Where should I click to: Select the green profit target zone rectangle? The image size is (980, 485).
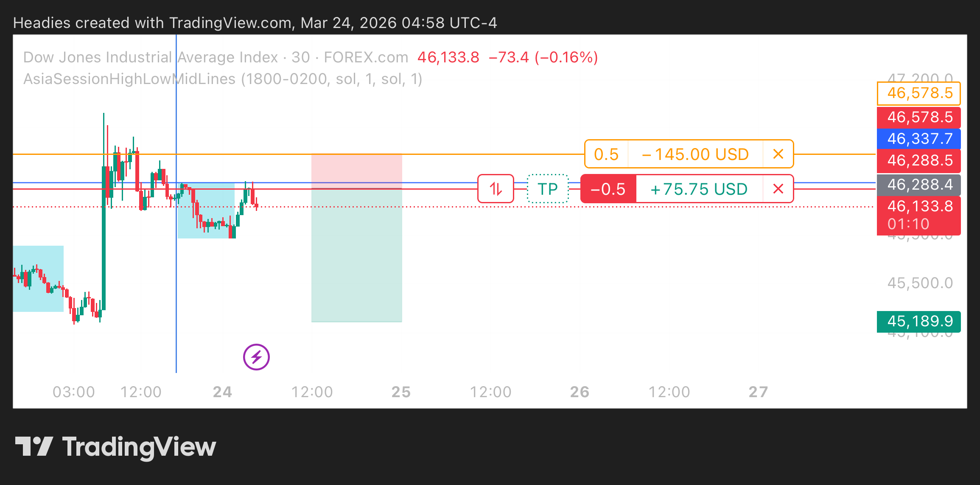click(x=356, y=263)
